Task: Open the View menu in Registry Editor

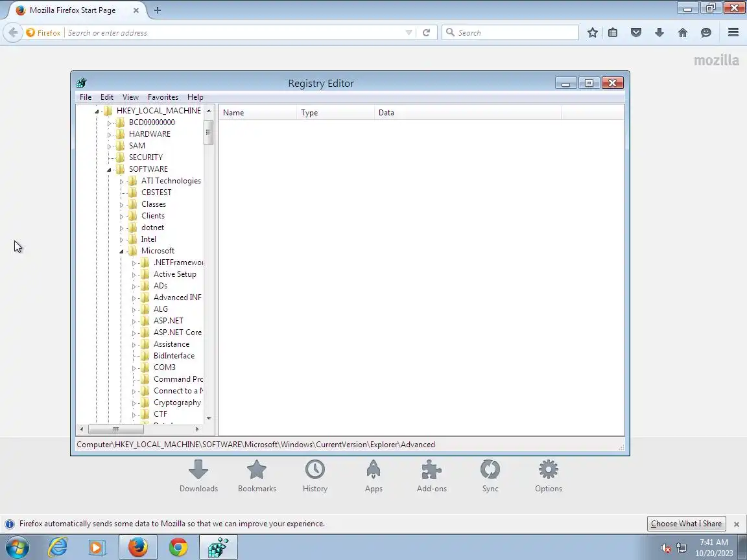Action: pyautogui.click(x=130, y=97)
